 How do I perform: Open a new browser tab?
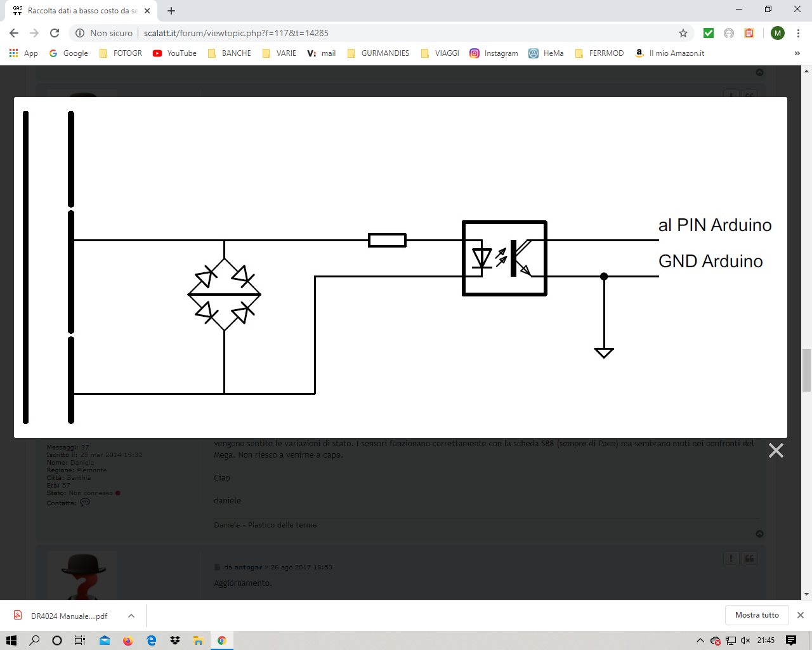[x=171, y=11]
